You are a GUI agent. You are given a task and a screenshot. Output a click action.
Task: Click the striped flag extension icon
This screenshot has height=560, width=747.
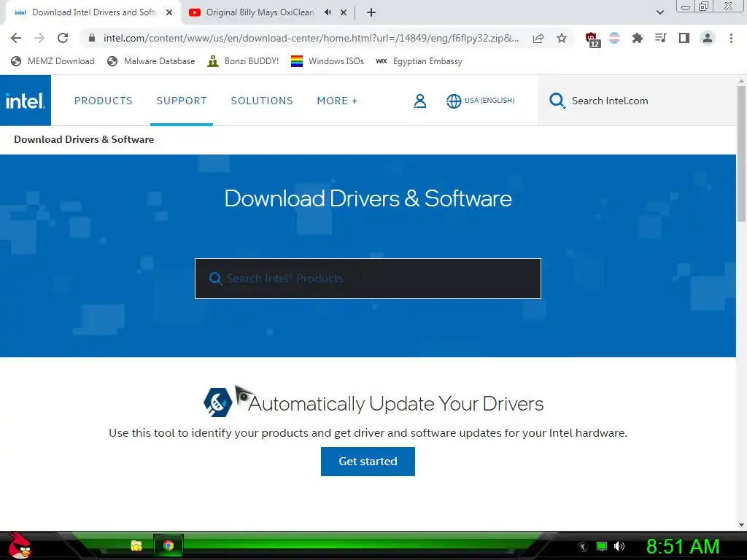(x=614, y=38)
